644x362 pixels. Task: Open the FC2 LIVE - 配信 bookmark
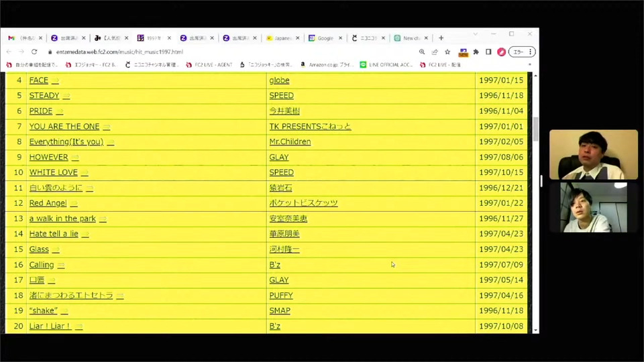point(440,65)
